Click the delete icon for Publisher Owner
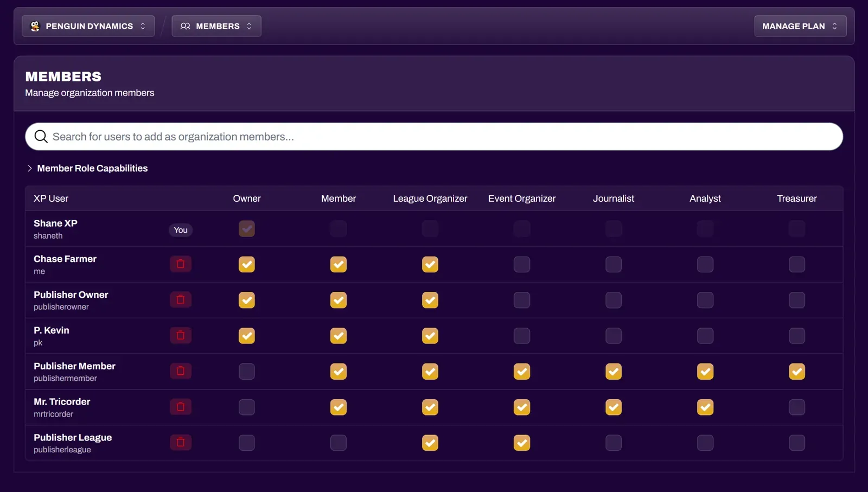 pyautogui.click(x=181, y=299)
